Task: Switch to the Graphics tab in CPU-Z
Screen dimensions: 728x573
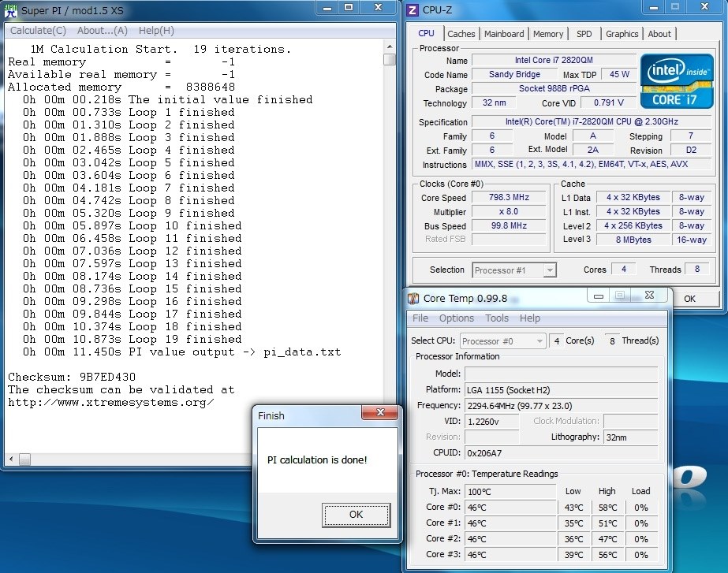Action: tap(622, 34)
